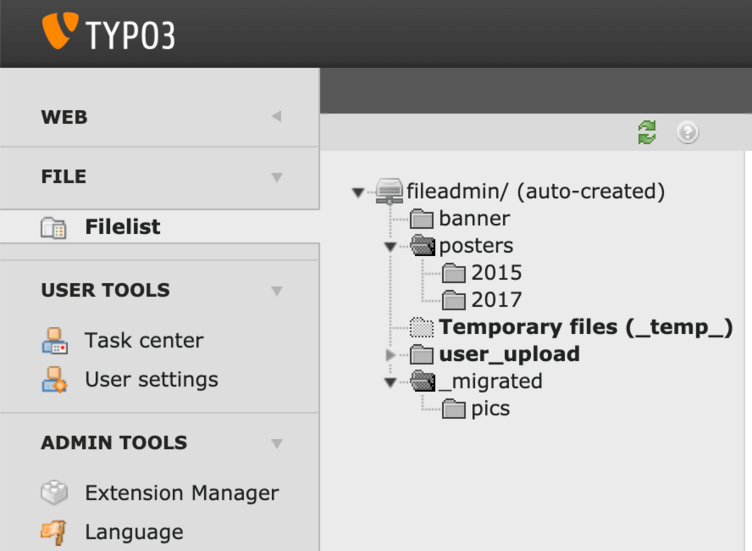Open the help question mark icon

pos(687,132)
